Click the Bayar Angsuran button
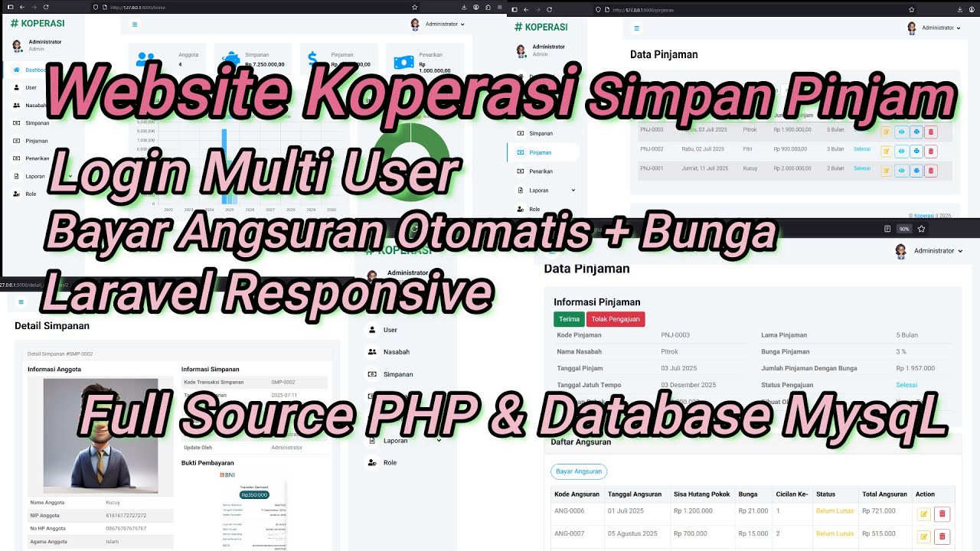The image size is (980, 551). coord(578,471)
